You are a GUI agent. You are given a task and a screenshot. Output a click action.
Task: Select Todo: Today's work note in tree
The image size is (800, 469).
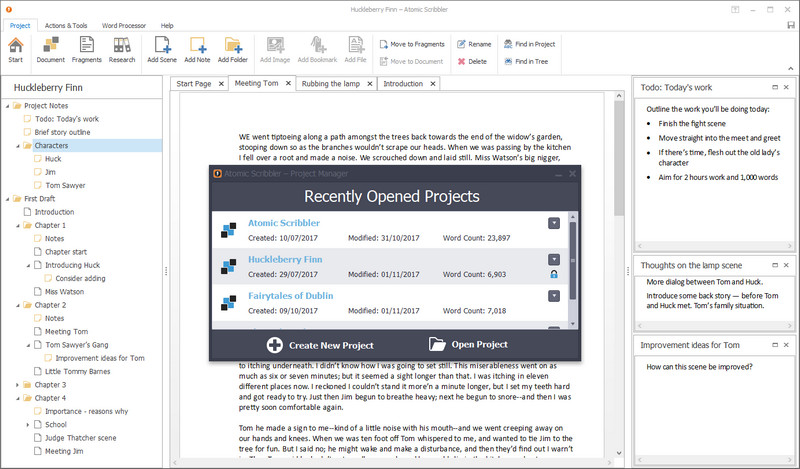pos(66,119)
